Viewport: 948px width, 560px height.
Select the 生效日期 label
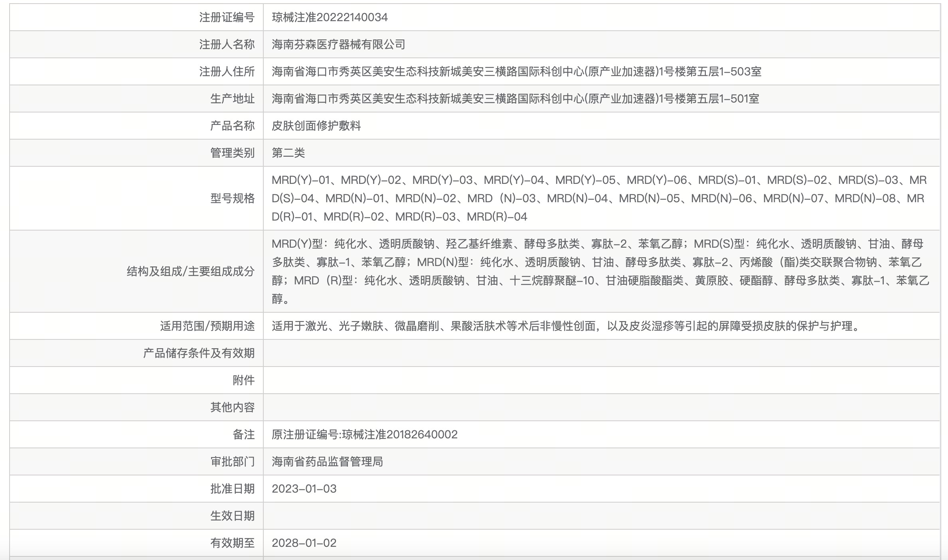coord(232,516)
